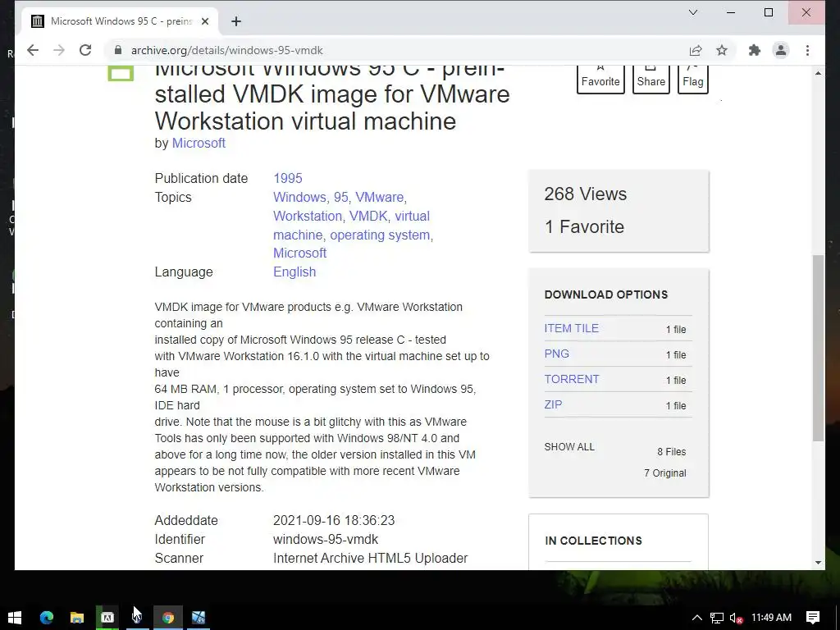Open File Explorer from the taskbar
The height and width of the screenshot is (630, 840).
point(77,618)
